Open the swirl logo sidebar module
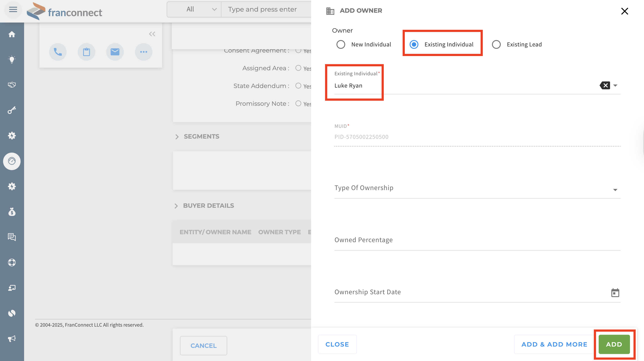The height and width of the screenshot is (361, 644). 12,313
